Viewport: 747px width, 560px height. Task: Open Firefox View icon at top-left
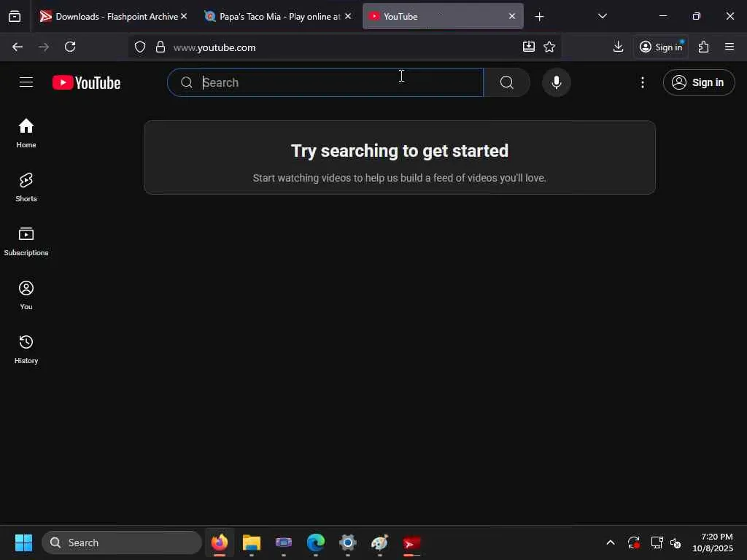pyautogui.click(x=15, y=16)
